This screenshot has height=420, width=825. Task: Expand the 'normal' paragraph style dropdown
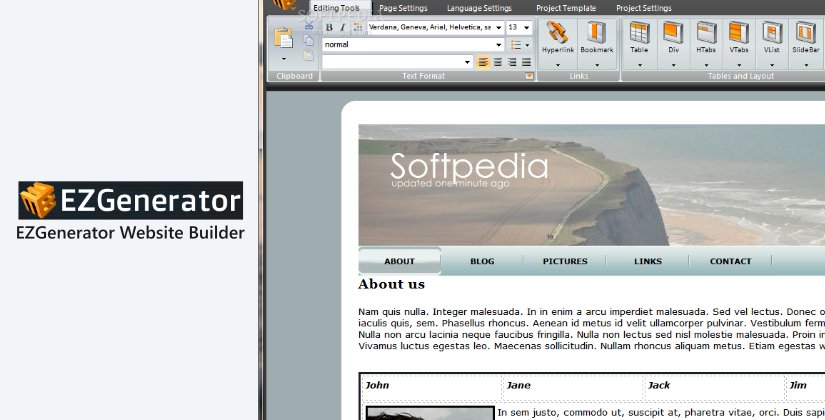tap(498, 45)
